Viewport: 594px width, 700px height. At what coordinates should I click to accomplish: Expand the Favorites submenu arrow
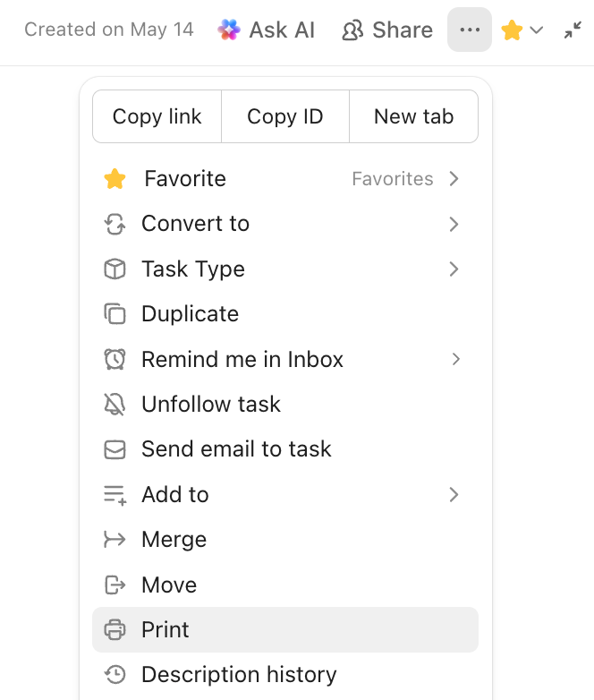click(454, 179)
